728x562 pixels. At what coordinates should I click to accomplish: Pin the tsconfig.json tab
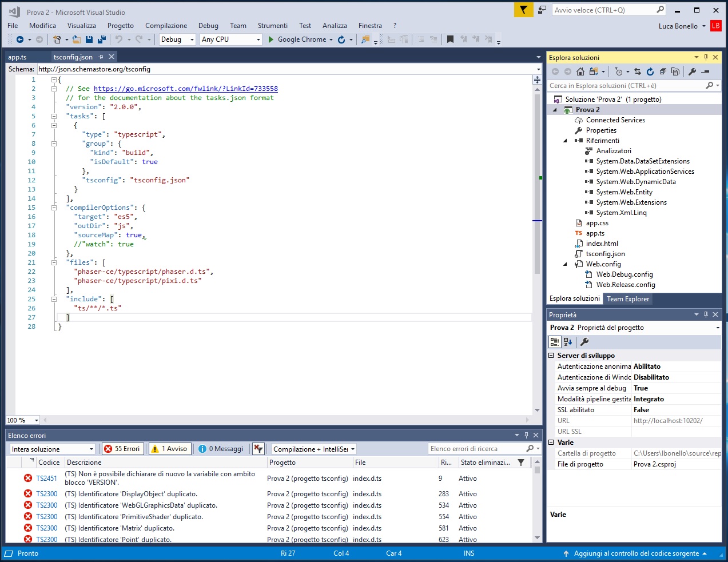pyautogui.click(x=101, y=57)
